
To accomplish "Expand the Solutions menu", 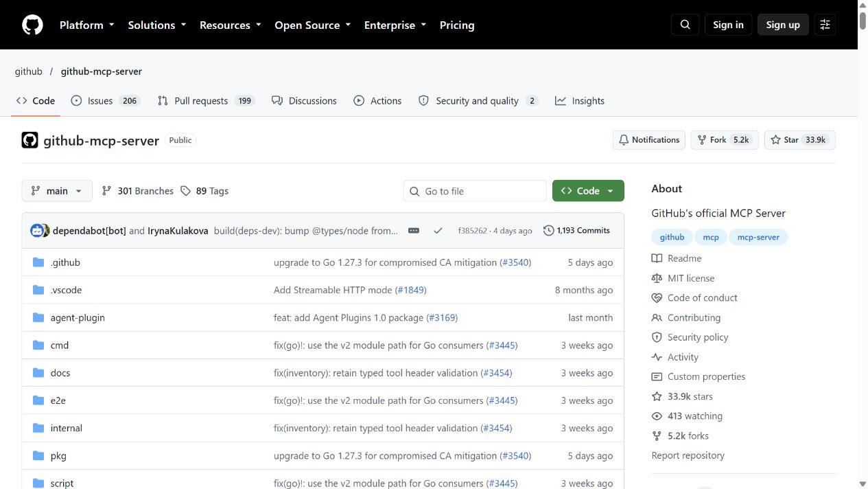I will pyautogui.click(x=156, y=25).
